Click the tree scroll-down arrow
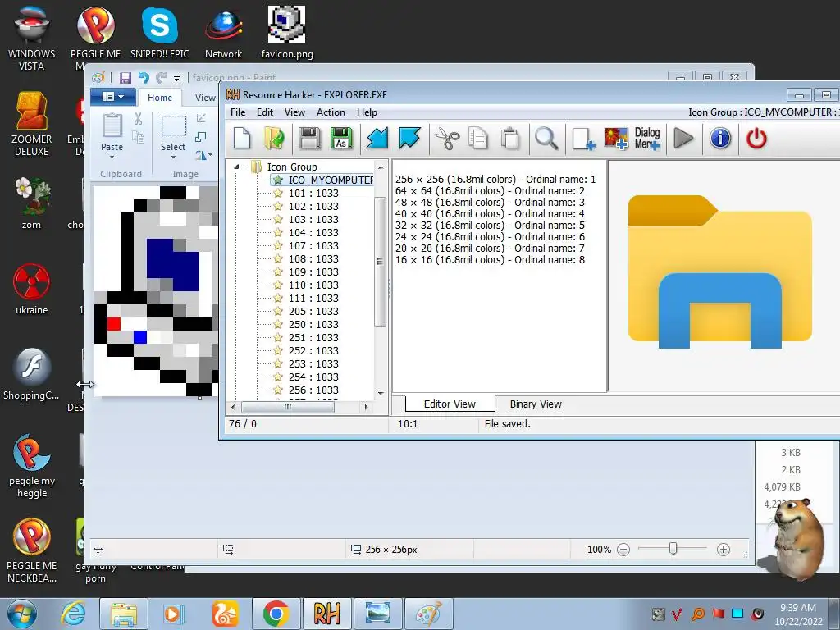 point(381,394)
